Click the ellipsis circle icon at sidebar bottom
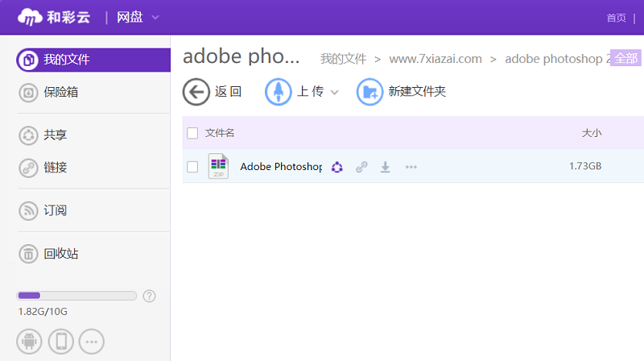The height and width of the screenshot is (361, 644). click(x=92, y=342)
